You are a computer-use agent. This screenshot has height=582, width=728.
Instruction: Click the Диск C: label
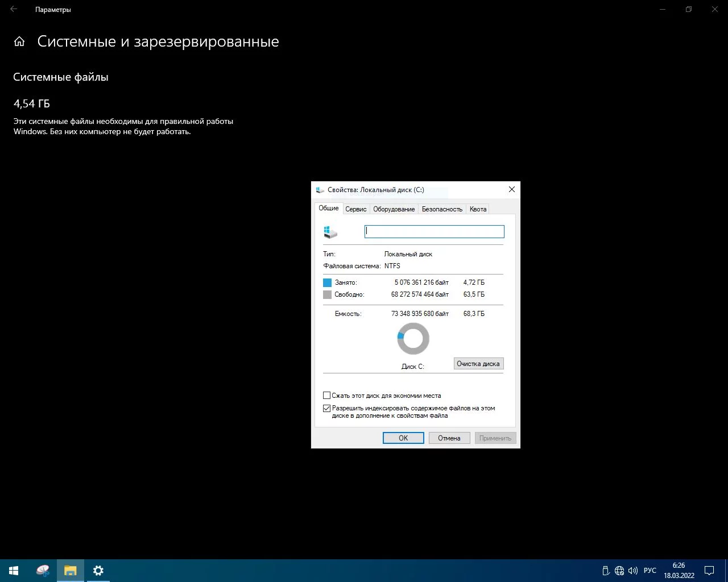[413, 367]
